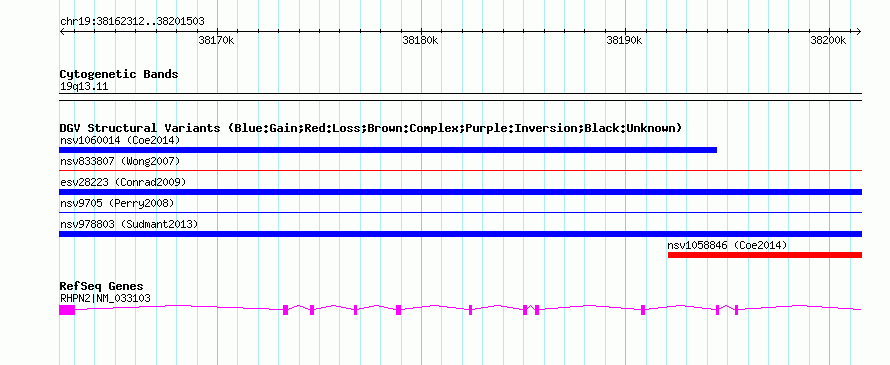Click the 38190k ruler marker
890x365 pixels.
coord(624,40)
